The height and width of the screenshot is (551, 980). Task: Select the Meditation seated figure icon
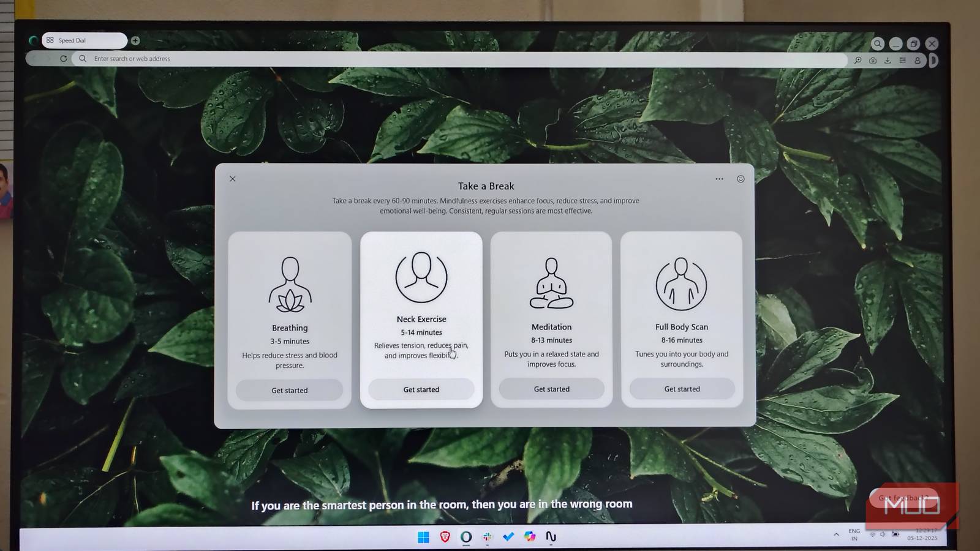[x=551, y=283]
